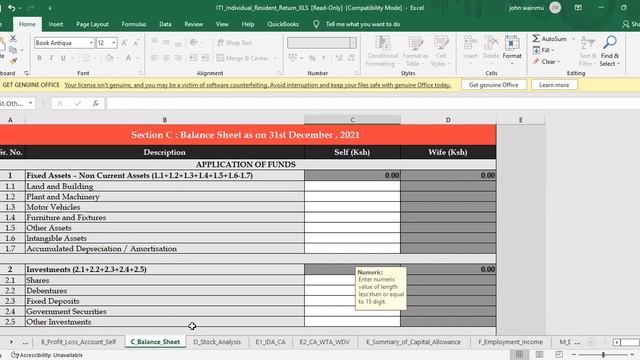This screenshot has width=640, height=360.
Task: Open the Insert ribbon tab
Action: pos(56,24)
